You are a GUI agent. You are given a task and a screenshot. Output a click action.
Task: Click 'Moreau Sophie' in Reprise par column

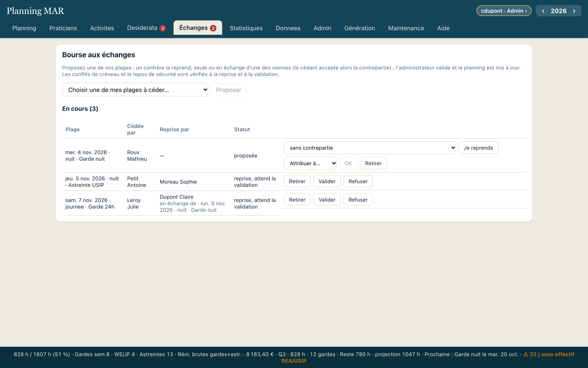pos(178,182)
